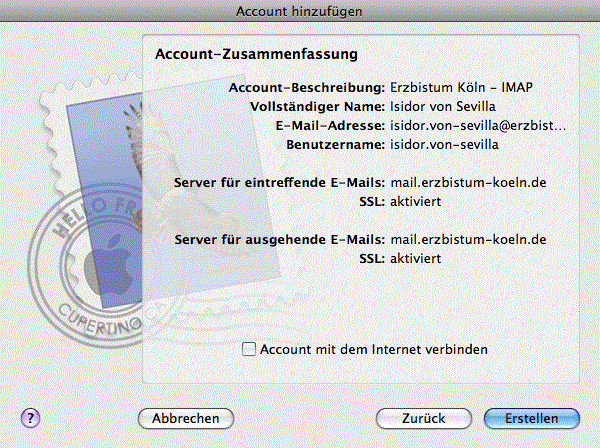600x448 pixels.
Task: Click the 'Account mit dem Internet verbinden' label
Action: coord(374,349)
